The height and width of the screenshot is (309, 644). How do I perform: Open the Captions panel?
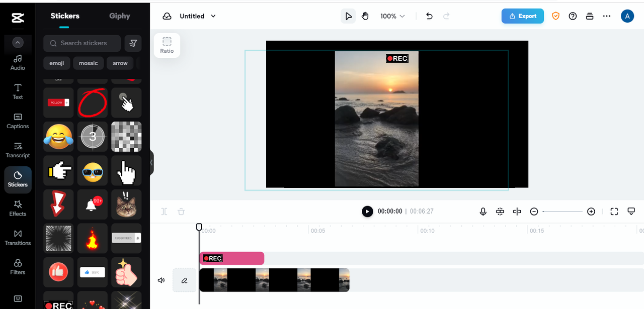18,121
